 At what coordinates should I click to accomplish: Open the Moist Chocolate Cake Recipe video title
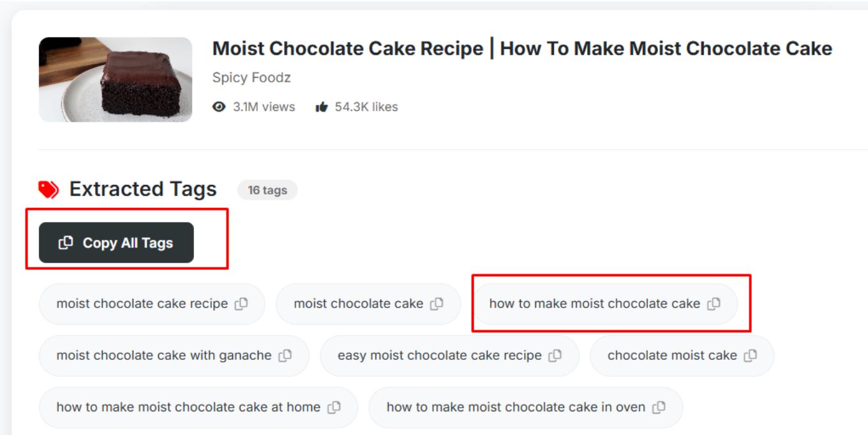click(522, 48)
